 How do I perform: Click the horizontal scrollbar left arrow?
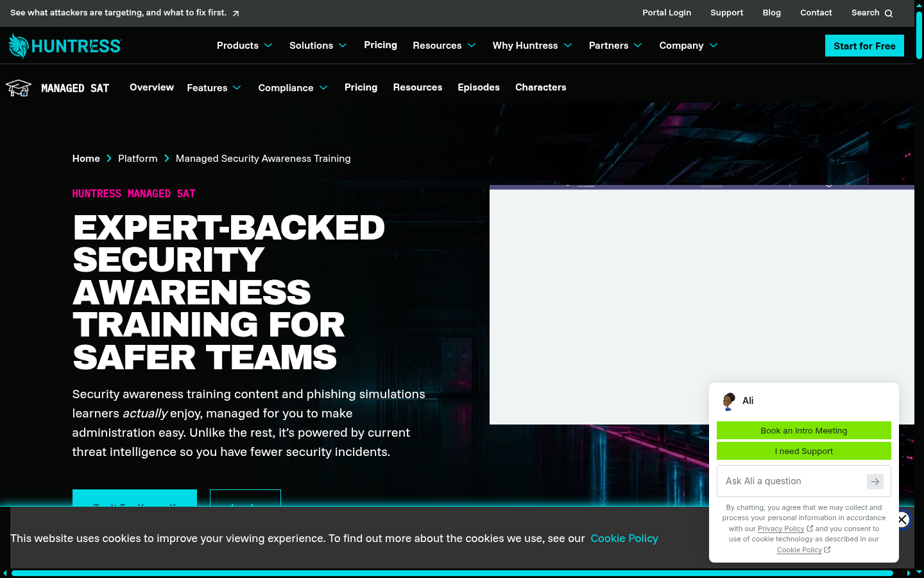(x=5, y=573)
